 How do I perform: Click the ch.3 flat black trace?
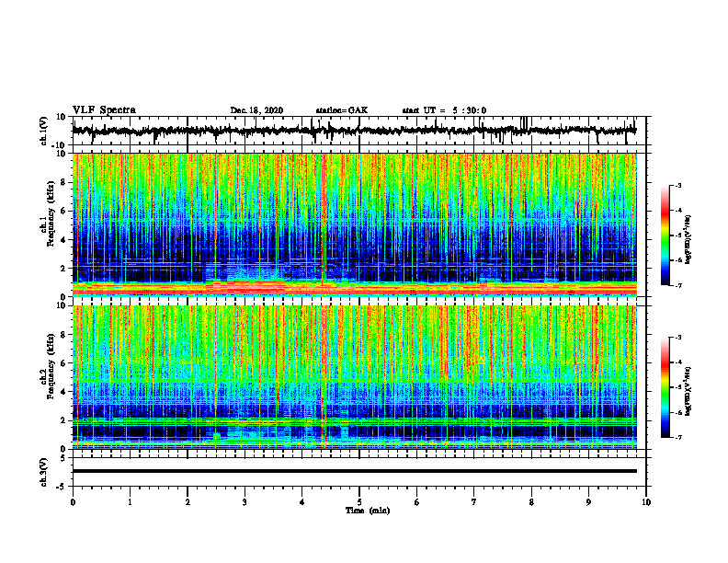point(354,471)
